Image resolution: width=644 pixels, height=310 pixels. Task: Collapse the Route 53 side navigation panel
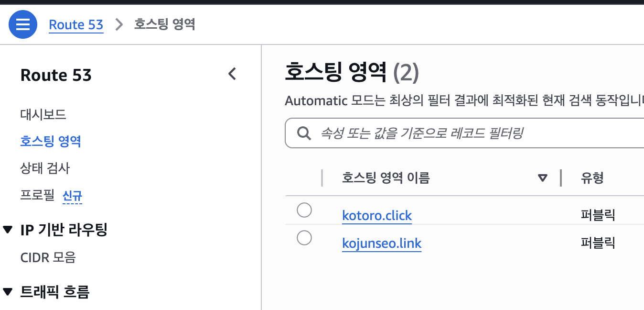click(x=232, y=74)
